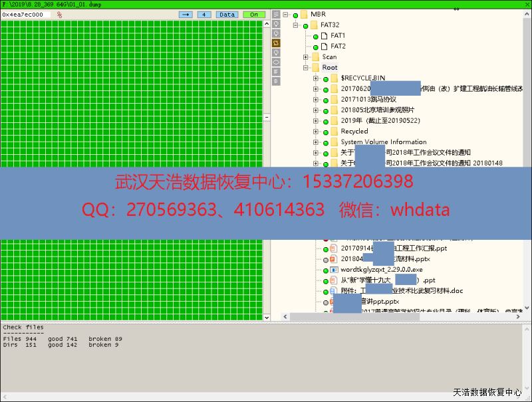Toggle the green 'On' button
532x402 pixels.
[x=253, y=14]
